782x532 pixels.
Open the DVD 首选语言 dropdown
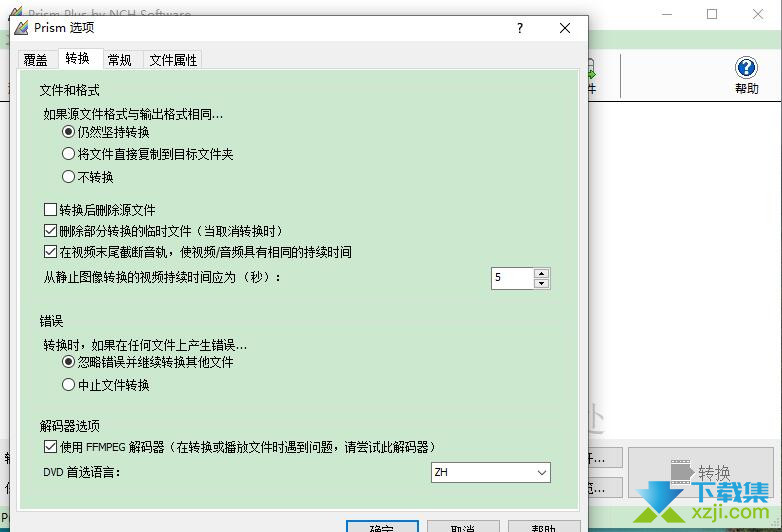pos(491,472)
